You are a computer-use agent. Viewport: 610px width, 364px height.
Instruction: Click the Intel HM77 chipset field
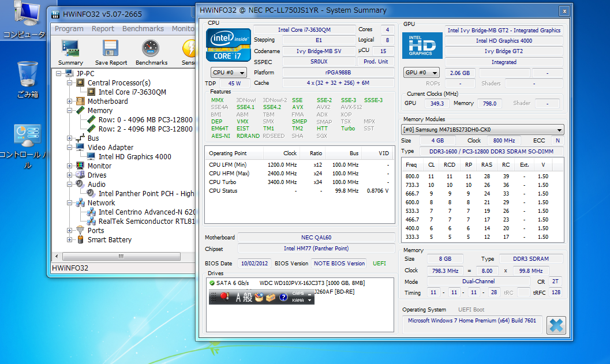click(316, 248)
